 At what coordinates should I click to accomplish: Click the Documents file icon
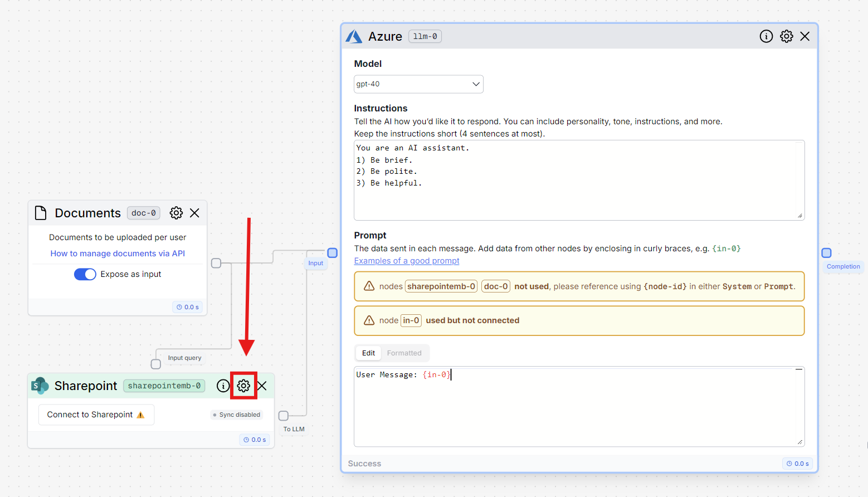pyautogui.click(x=41, y=213)
